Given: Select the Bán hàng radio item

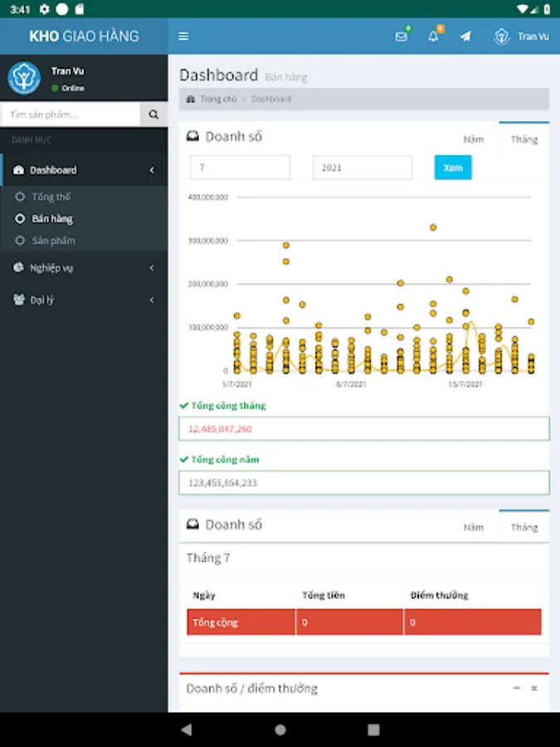Looking at the screenshot, I should 20,218.
